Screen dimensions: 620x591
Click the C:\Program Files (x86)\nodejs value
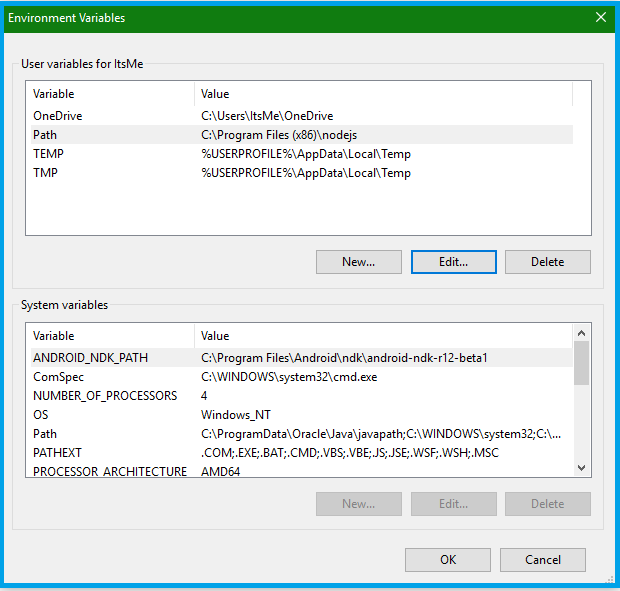coord(279,135)
